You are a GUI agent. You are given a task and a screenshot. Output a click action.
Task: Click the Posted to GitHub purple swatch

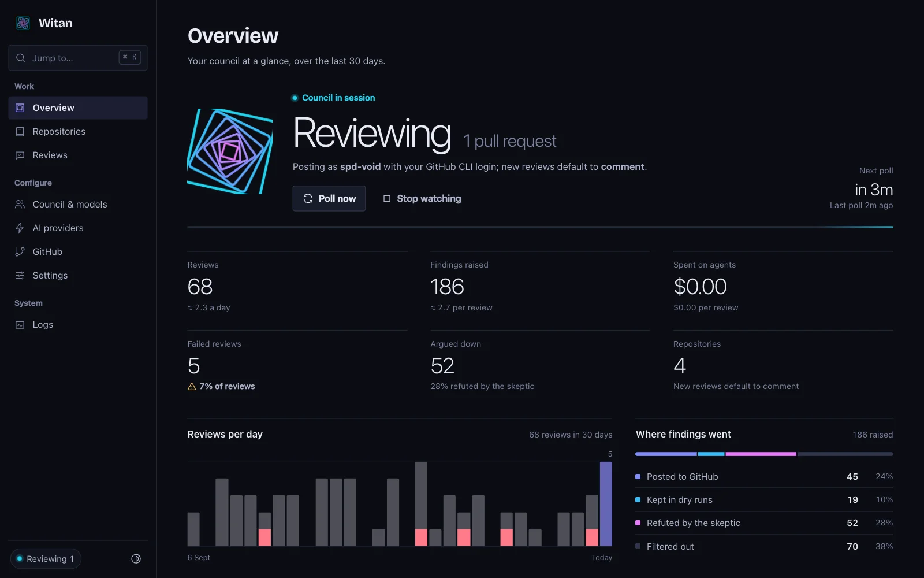[638, 477]
